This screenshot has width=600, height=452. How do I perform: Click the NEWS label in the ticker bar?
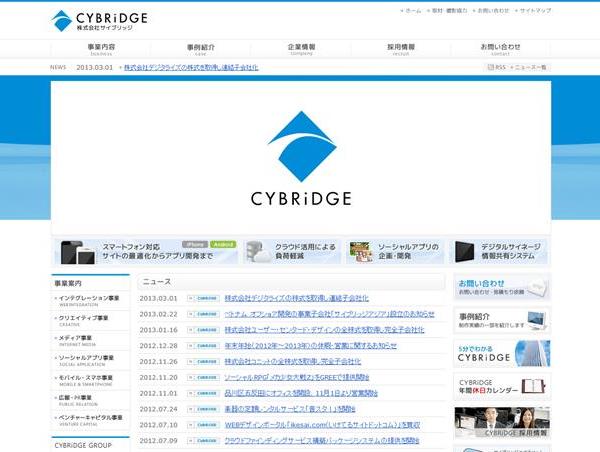58,67
